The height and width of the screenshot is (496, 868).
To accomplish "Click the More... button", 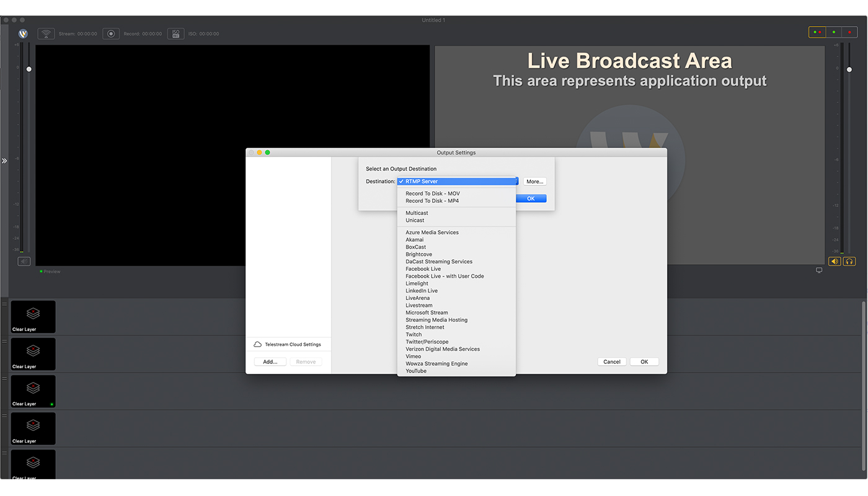I will pos(534,182).
